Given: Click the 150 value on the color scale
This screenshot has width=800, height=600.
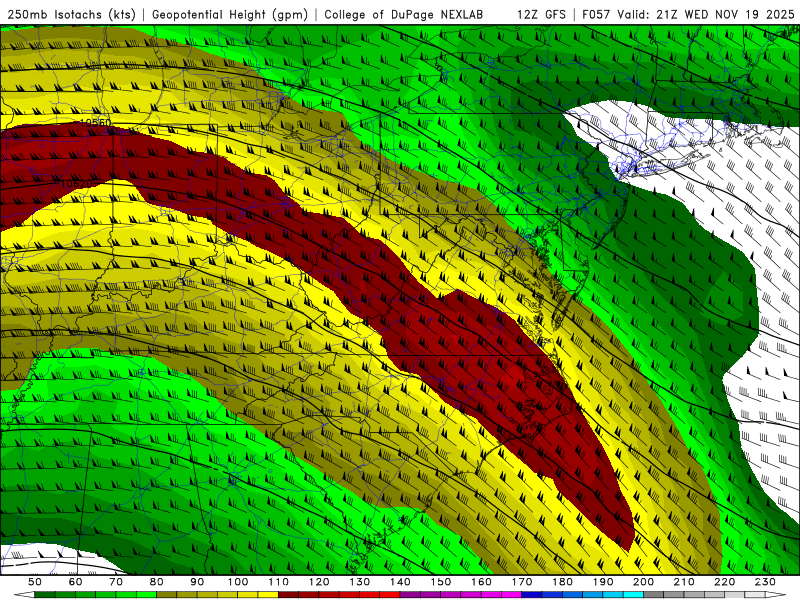Looking at the screenshot, I should coord(441,582).
